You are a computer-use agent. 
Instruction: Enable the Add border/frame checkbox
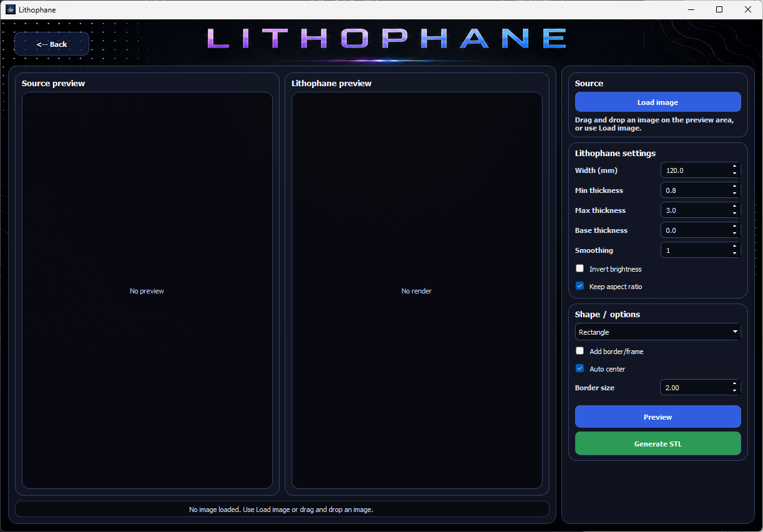(579, 351)
